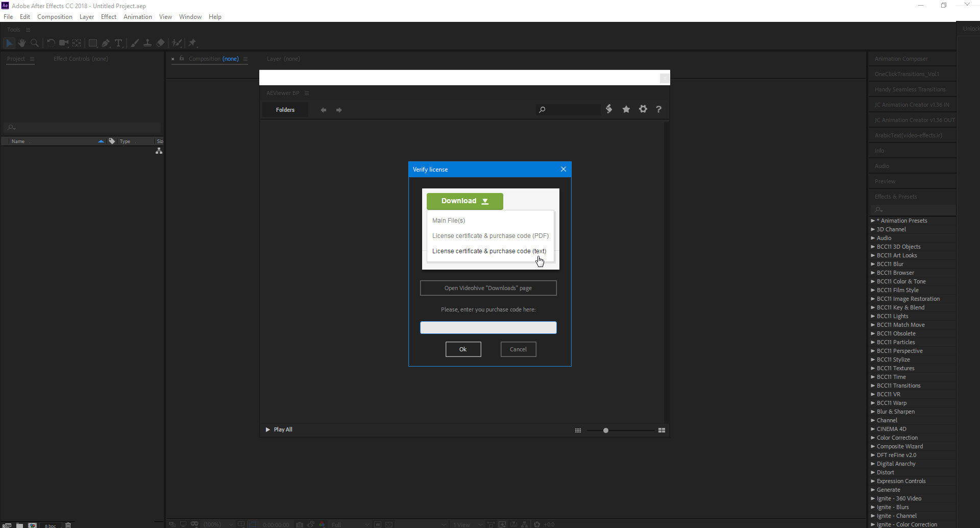The height and width of the screenshot is (528, 980).
Task: Click the project flowchart view icon
Action: [x=159, y=151]
